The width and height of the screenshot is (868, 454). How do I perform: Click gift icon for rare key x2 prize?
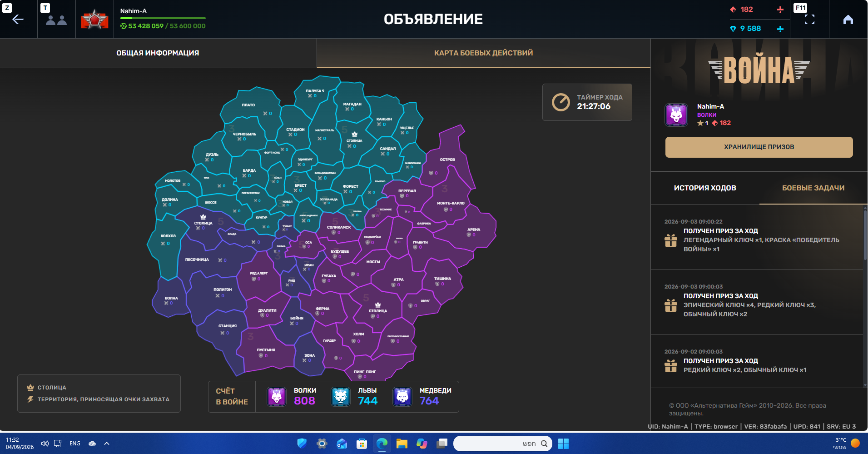pyautogui.click(x=671, y=365)
